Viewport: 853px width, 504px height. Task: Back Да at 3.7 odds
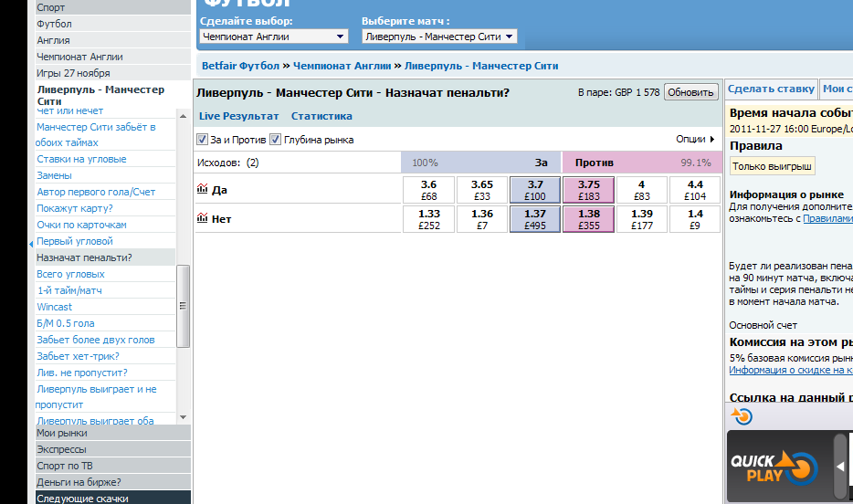(535, 190)
